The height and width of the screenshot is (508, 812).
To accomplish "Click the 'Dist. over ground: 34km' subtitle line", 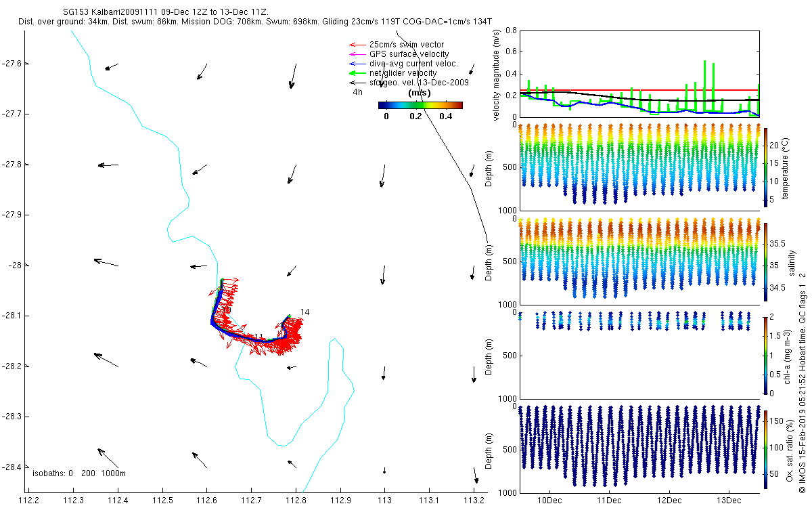I will tap(256, 22).
